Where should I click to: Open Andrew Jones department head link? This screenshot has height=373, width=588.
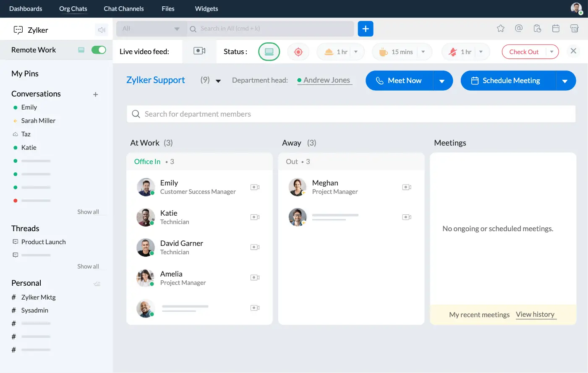tap(327, 80)
